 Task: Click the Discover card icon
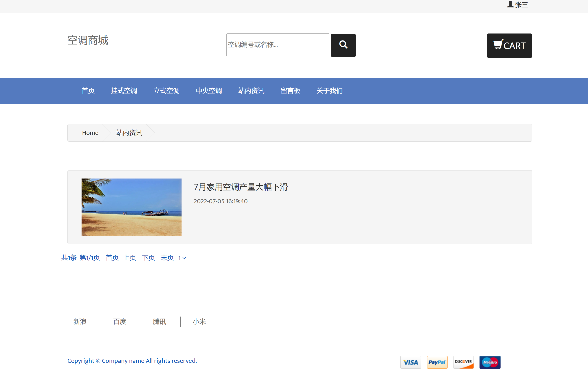464,362
